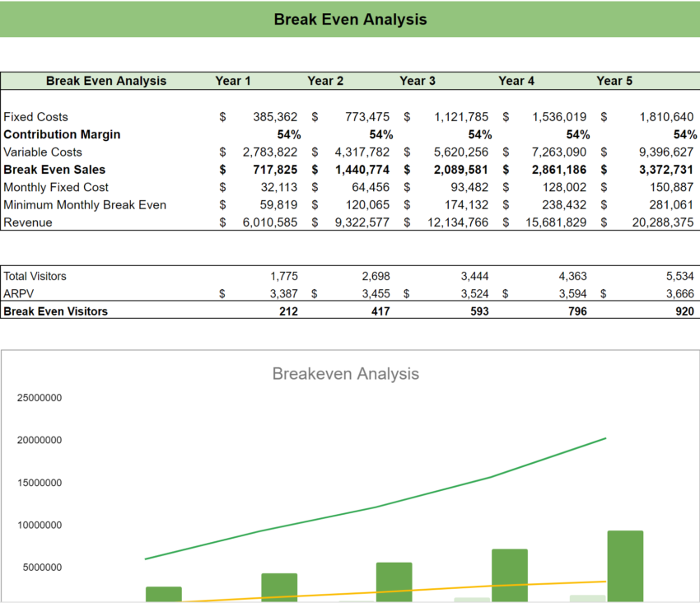Click Monthly Fixed Cost value 93,482
700x603 pixels.
point(469,187)
